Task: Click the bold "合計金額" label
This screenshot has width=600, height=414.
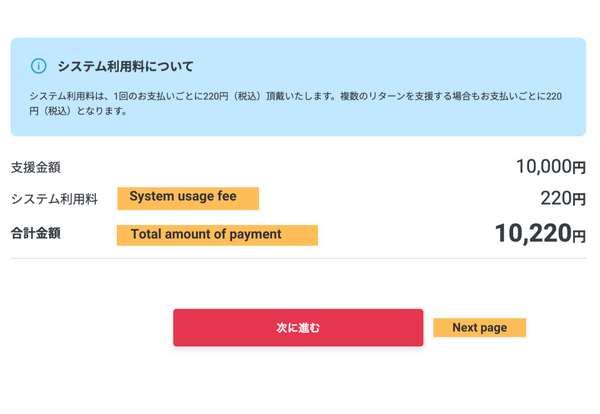Action: click(36, 234)
